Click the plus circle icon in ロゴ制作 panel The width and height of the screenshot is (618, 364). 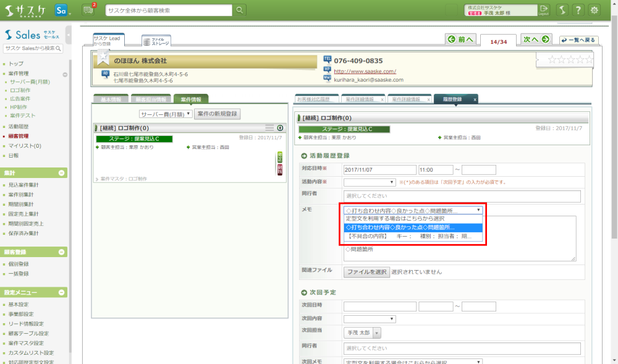[280, 128]
